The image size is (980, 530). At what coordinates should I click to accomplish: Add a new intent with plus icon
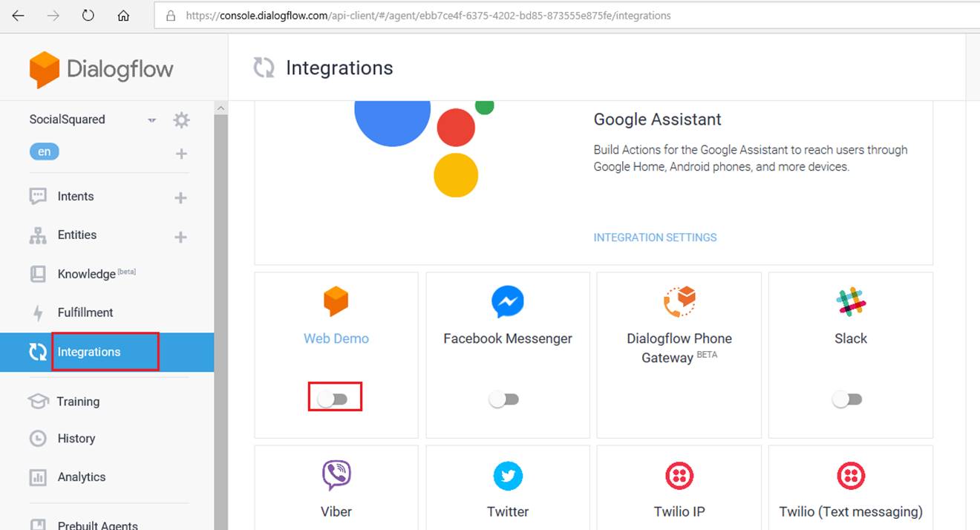point(180,197)
